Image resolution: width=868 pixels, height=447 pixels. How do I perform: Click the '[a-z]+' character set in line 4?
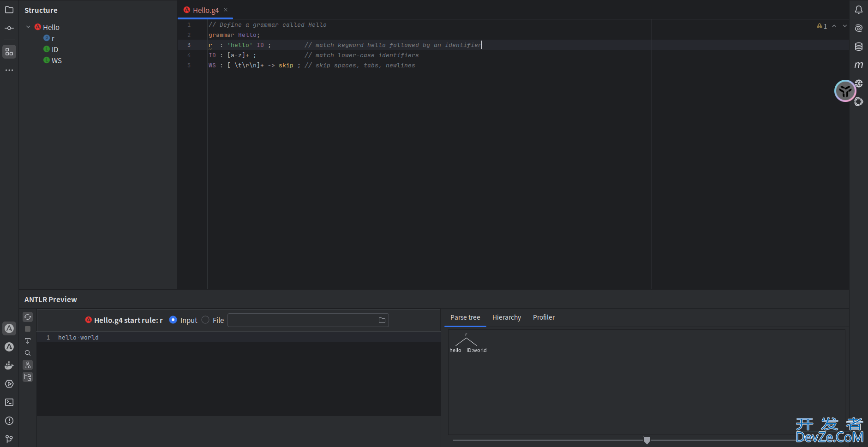[x=238, y=55]
